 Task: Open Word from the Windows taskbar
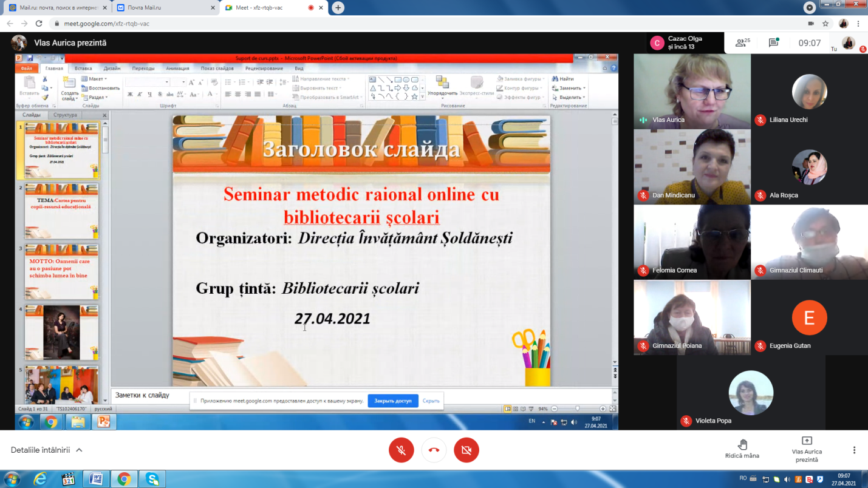[96, 480]
